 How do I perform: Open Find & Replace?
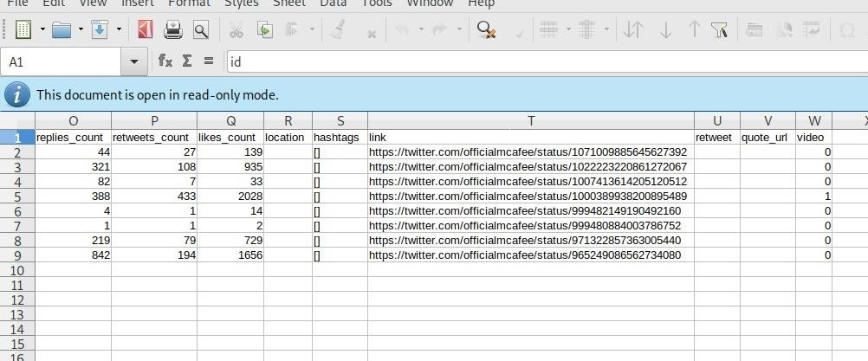click(486, 29)
